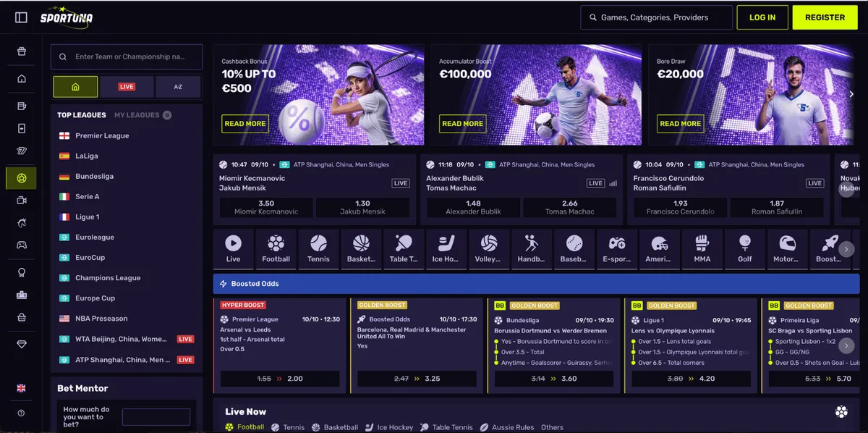Select the Handball sport icon tile
868x433 pixels.
(532, 249)
